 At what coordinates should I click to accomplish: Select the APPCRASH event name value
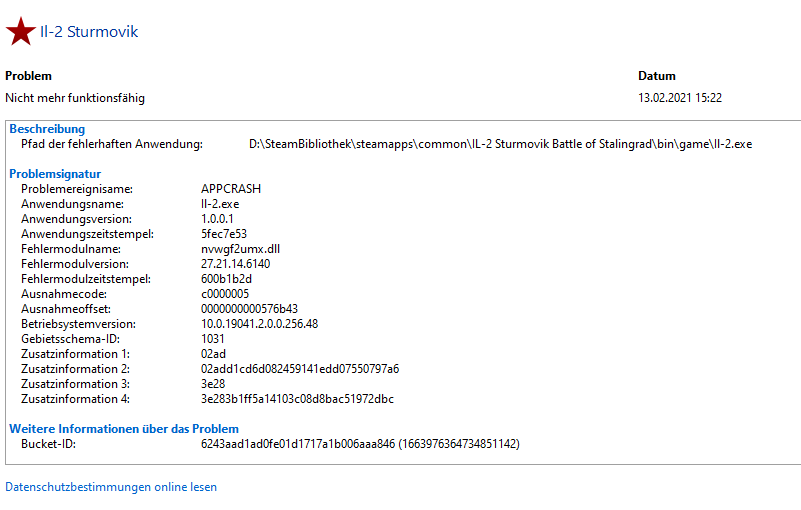231,189
